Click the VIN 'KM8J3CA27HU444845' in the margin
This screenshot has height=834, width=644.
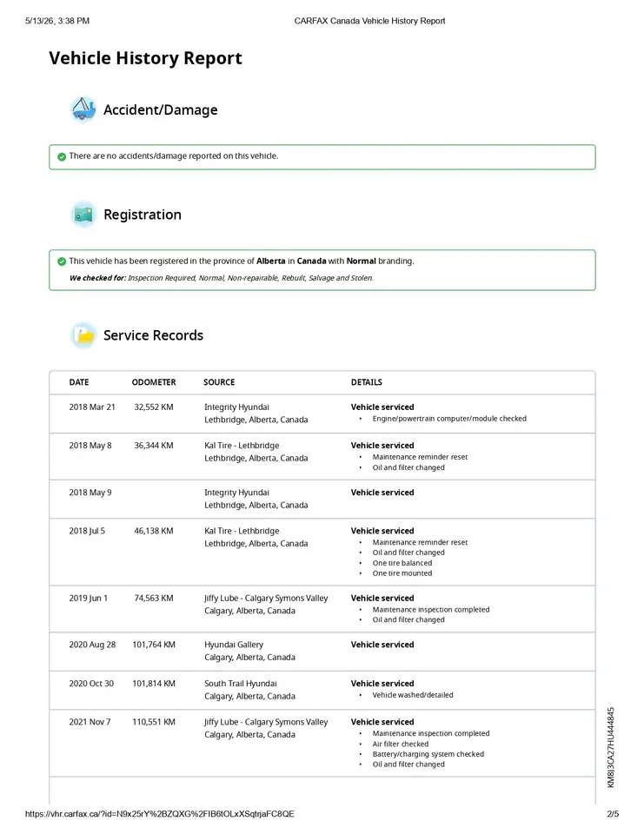610,747
